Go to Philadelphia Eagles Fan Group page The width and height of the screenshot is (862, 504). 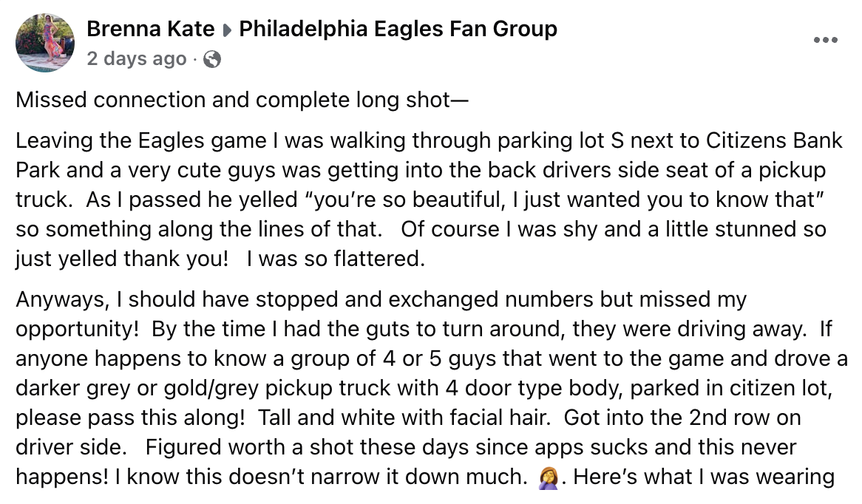pyautogui.click(x=398, y=30)
